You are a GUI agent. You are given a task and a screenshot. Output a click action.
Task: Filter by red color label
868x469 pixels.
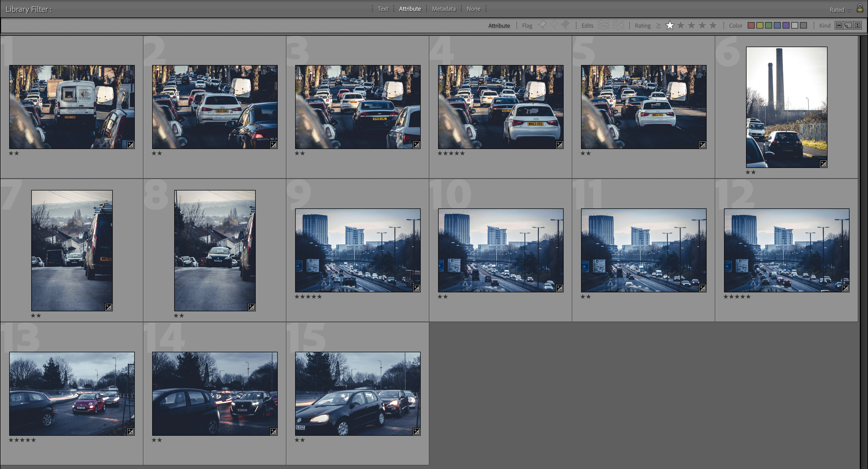pos(751,26)
